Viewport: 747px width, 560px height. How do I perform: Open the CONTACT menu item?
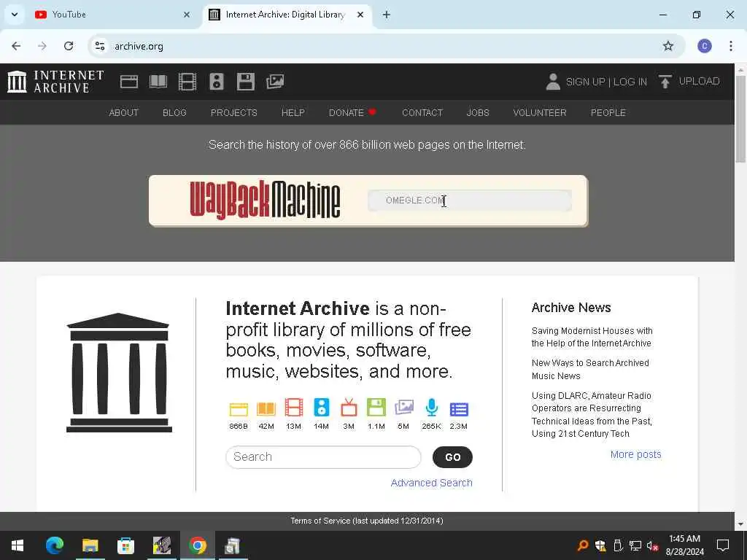[422, 113]
